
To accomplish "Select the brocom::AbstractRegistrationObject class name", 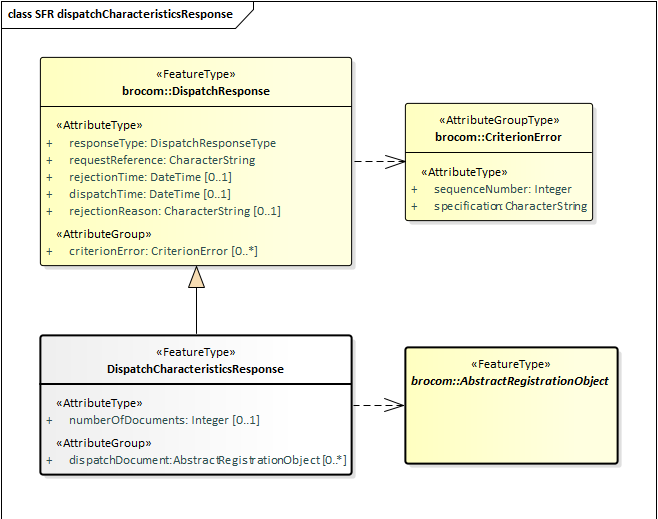I will coord(510,381).
